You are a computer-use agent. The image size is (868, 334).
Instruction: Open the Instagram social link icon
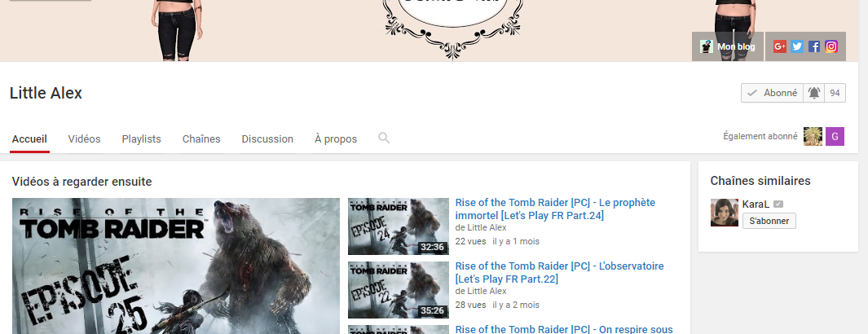tap(831, 47)
